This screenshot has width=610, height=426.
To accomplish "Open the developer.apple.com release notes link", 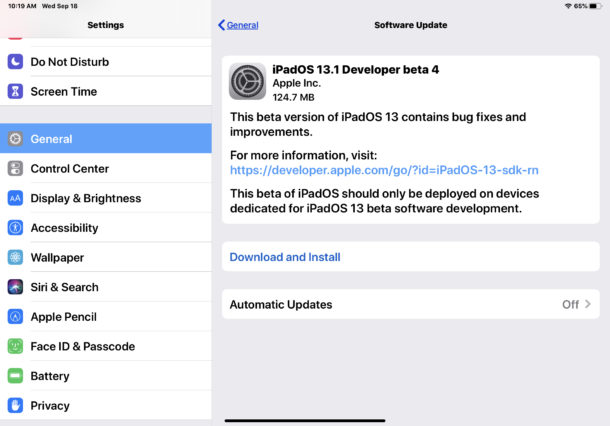I will coord(384,170).
